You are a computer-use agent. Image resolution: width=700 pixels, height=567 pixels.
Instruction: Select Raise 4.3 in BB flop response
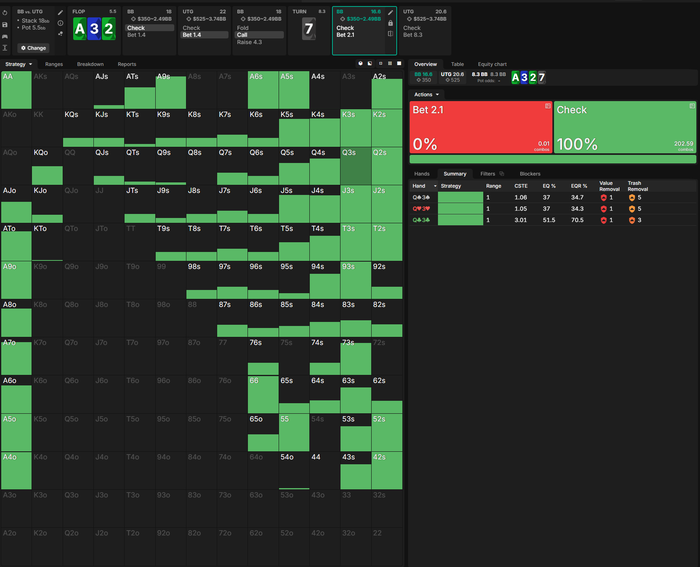tap(249, 42)
